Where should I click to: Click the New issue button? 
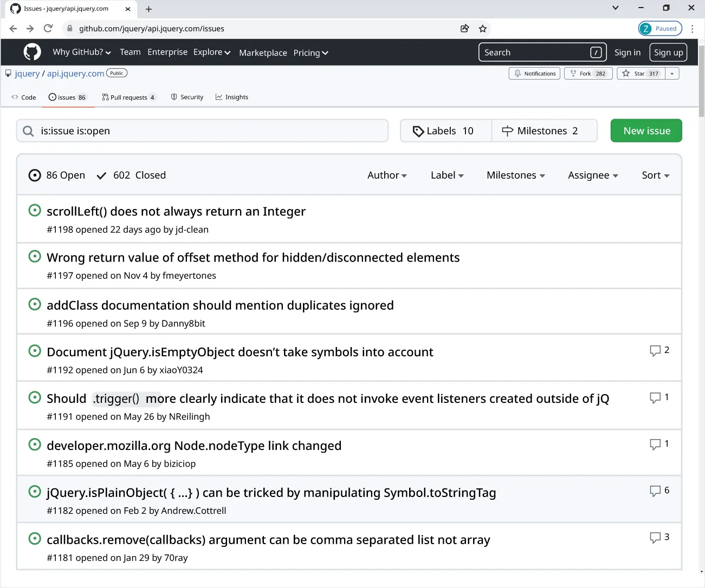[646, 130]
